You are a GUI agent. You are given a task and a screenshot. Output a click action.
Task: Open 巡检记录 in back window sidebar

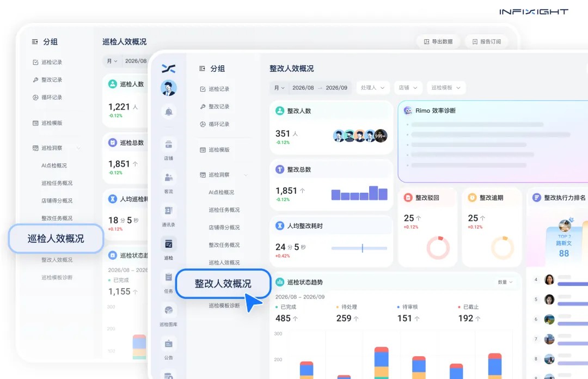[x=47, y=62]
